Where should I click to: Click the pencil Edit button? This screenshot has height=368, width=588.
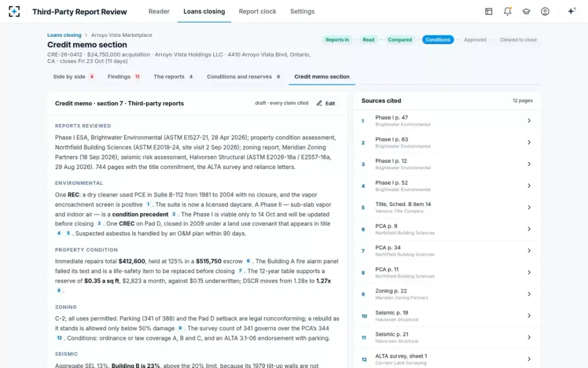pyautogui.click(x=326, y=103)
